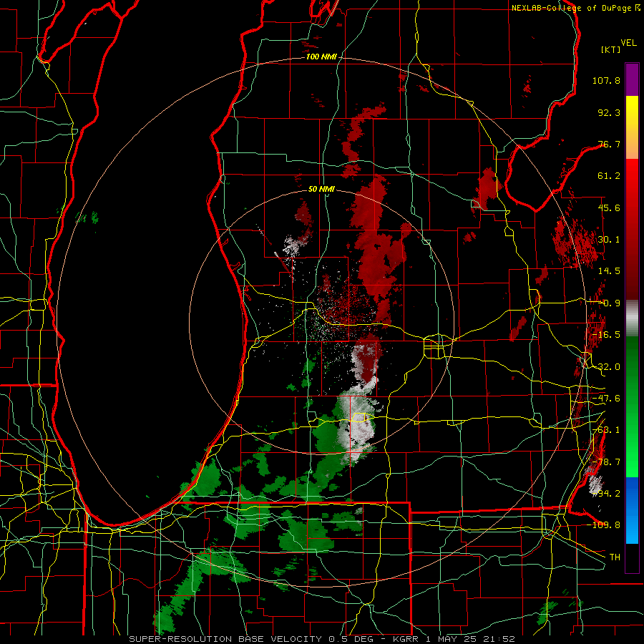Select the 14.5 velocity scale value
Screen dimensions: 644x644
(609, 271)
